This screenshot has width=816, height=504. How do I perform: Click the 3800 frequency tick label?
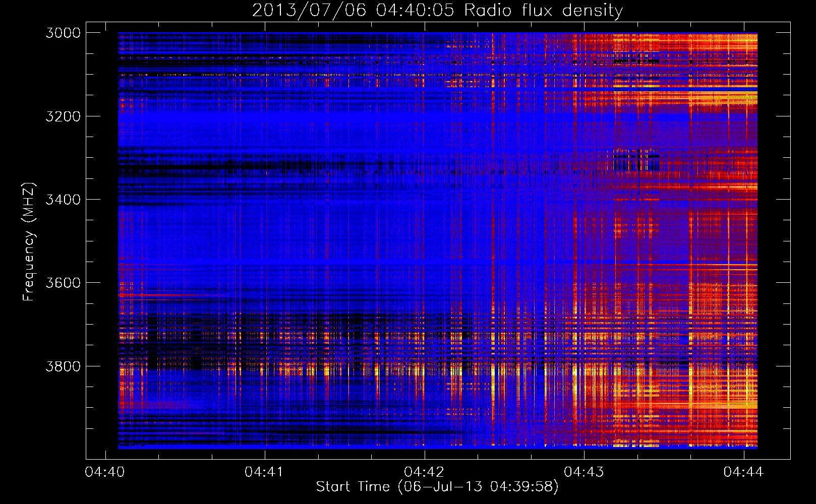(63, 366)
